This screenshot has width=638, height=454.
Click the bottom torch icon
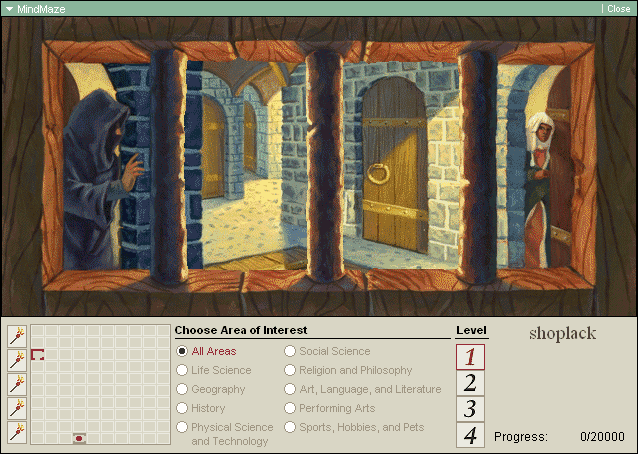(17, 432)
